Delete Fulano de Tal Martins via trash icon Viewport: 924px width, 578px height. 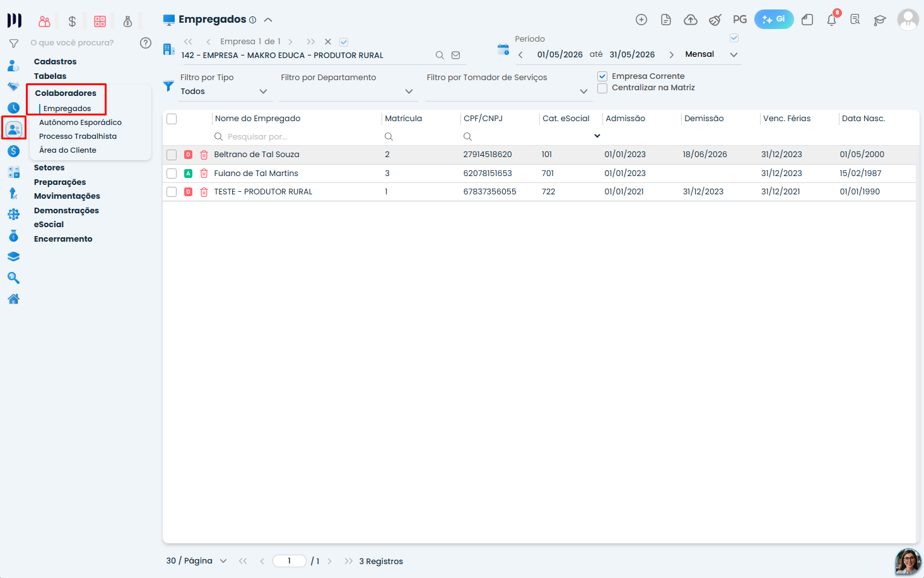(204, 174)
